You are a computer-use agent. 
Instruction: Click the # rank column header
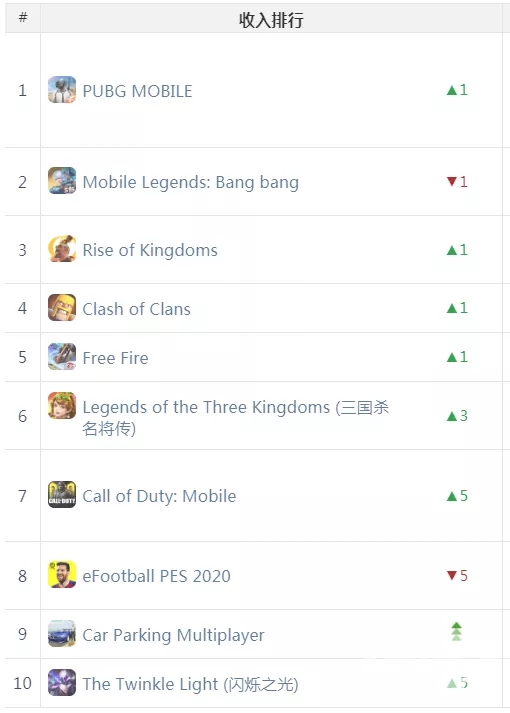[23, 18]
